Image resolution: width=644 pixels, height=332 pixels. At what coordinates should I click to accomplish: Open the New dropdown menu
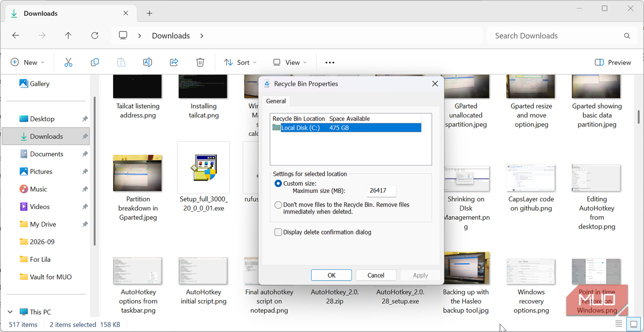27,62
